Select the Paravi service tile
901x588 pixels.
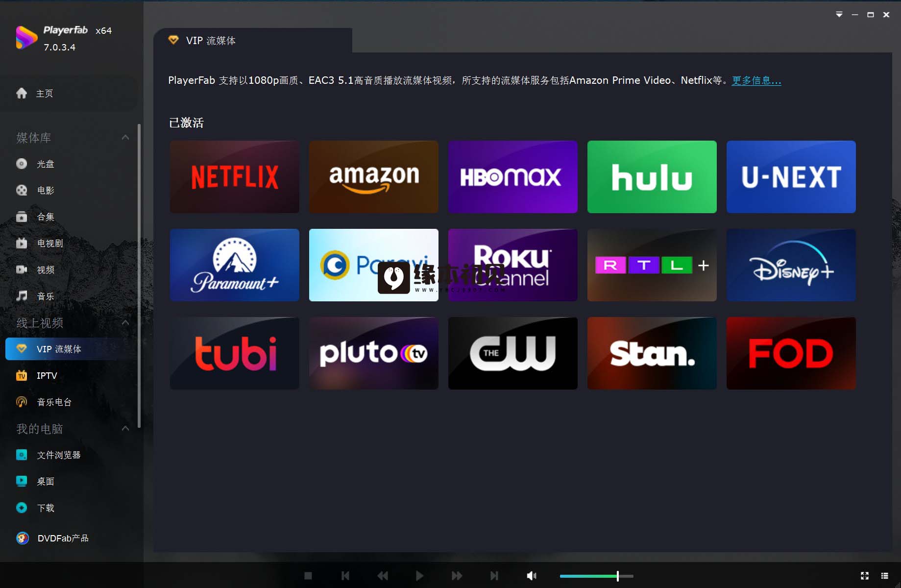(373, 265)
